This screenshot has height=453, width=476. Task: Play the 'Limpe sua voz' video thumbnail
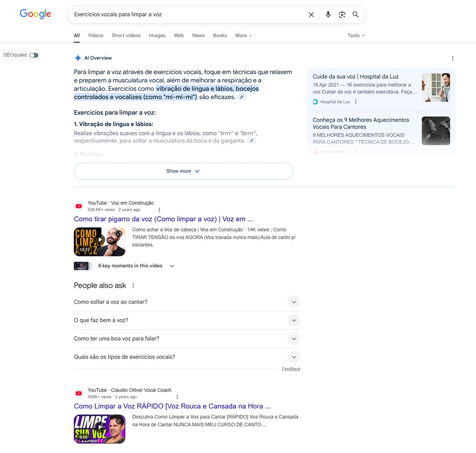[99, 429]
